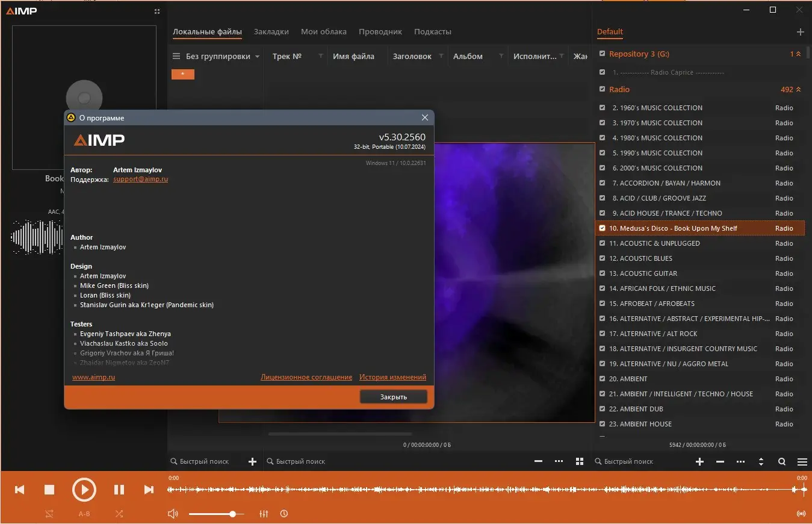Start playback with the round Play button
Image resolution: width=812 pixels, height=524 pixels.
coord(84,490)
